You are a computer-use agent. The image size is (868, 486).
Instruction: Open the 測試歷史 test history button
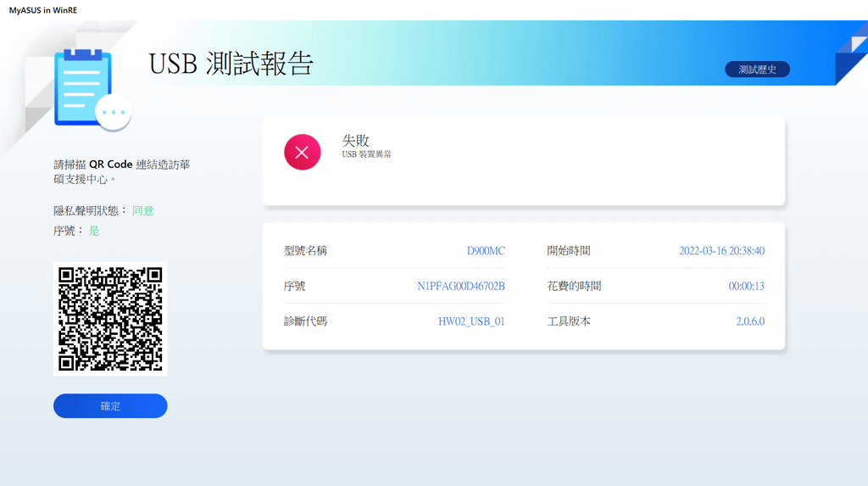coord(757,70)
